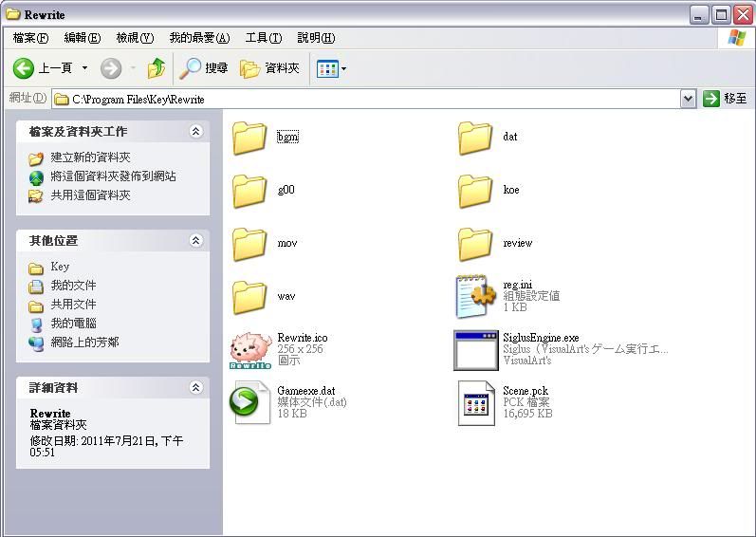Screen dimensions: 756x537
Task: Click the Scene.pck file icon
Action: 475,402
